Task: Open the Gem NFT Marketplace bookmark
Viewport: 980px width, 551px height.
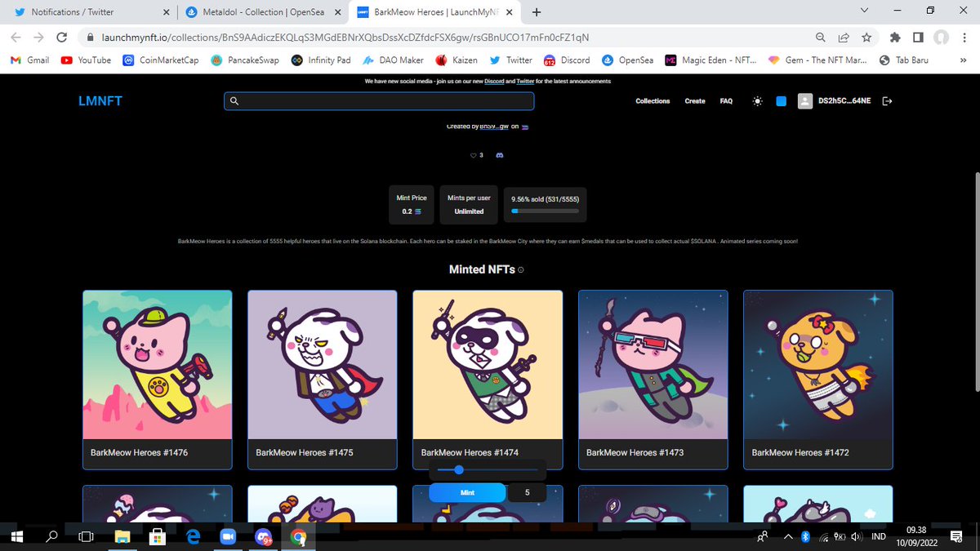Action: pyautogui.click(x=818, y=60)
